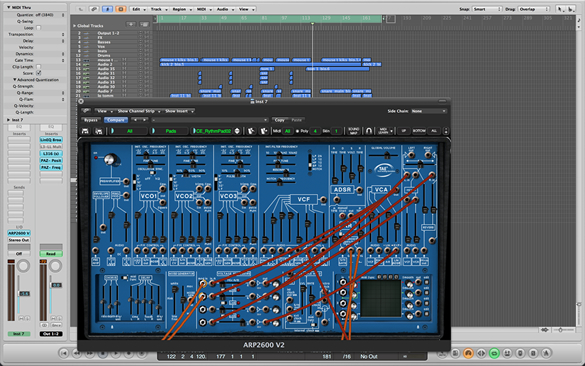Image resolution: width=585 pixels, height=366 pixels.
Task: Click the Paste button in plugin header
Action: [x=297, y=120]
